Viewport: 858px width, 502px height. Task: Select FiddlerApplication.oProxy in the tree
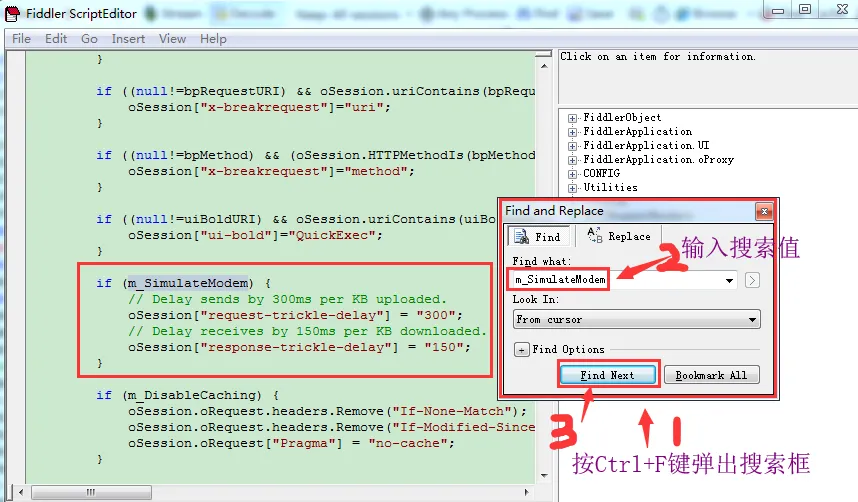pyautogui.click(x=658, y=159)
